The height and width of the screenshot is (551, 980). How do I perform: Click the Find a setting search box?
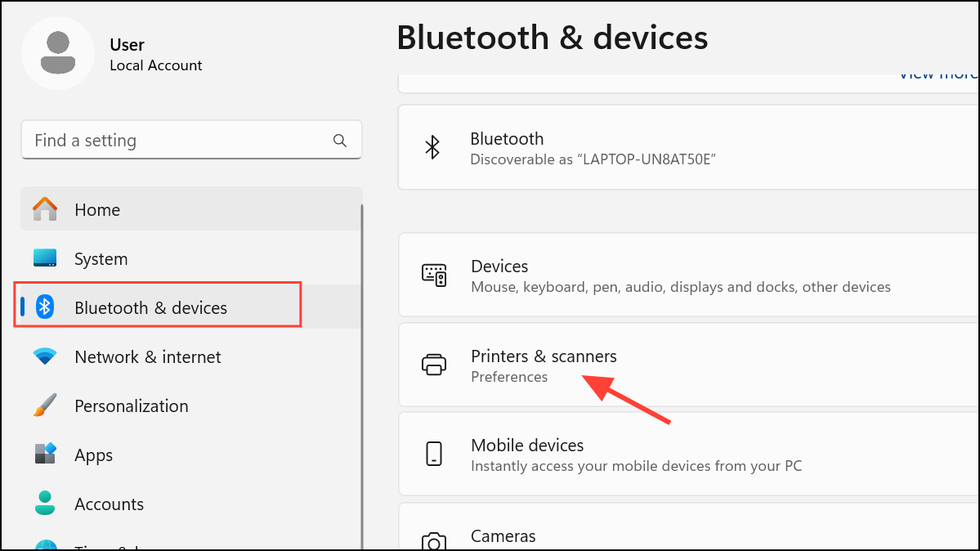[191, 140]
